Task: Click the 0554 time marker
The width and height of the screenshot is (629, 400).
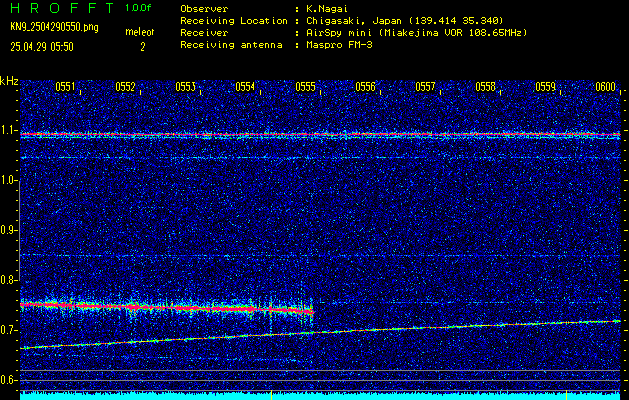Action: pos(245,87)
